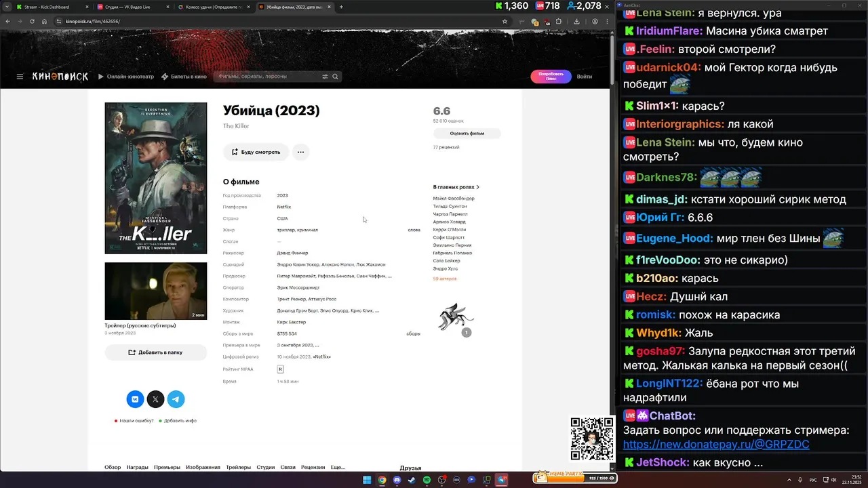Click 'Добавить в папку' button
The width and height of the screenshot is (868, 488).
pyautogui.click(x=155, y=352)
